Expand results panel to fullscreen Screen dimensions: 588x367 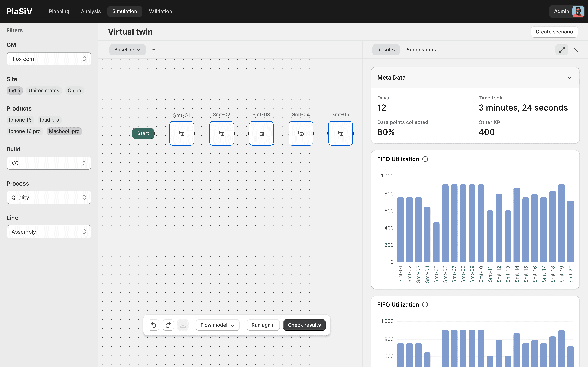pos(562,50)
